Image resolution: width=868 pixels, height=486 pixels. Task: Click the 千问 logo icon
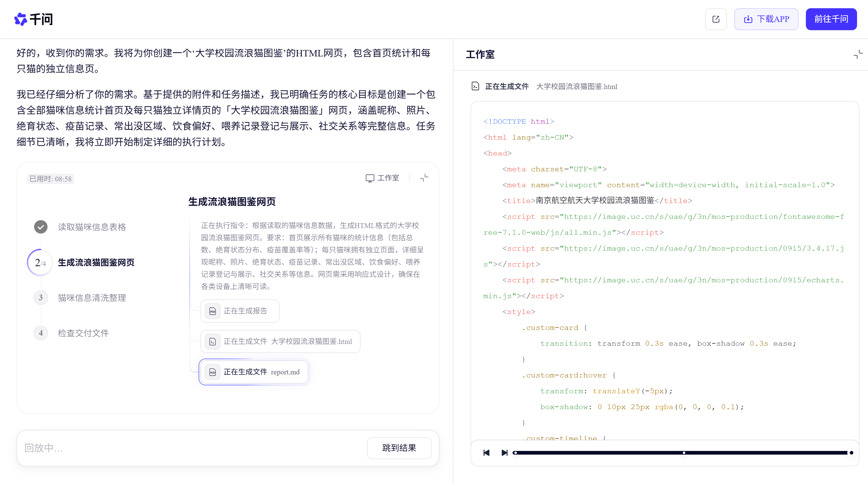(20, 19)
